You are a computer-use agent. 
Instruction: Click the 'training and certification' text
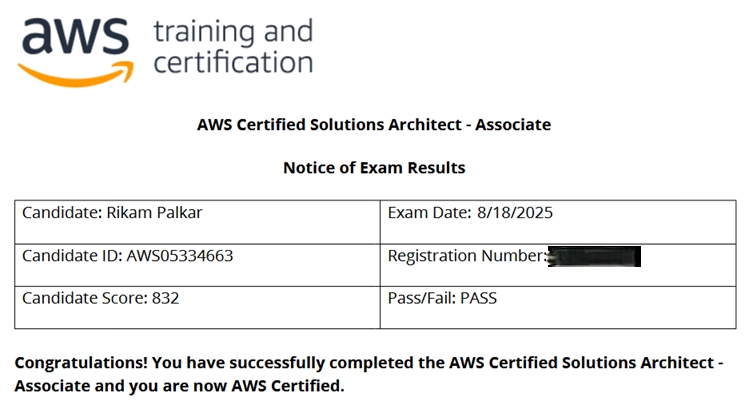(233, 47)
